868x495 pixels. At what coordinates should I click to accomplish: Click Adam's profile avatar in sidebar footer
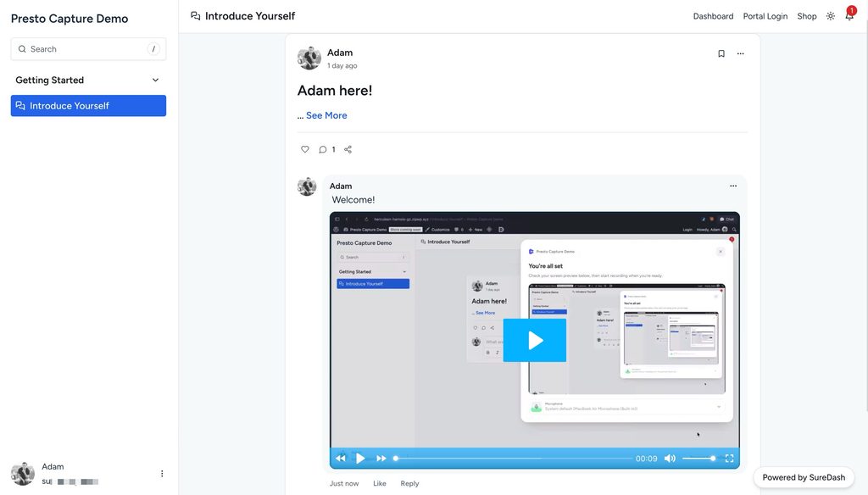point(23,474)
